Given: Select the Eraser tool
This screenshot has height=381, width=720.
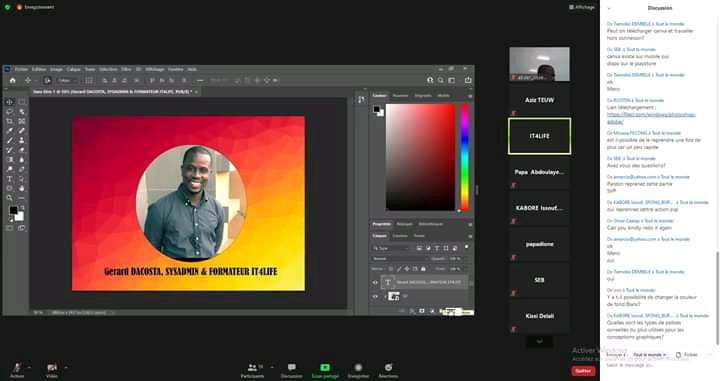Looking at the screenshot, I should point(22,150).
